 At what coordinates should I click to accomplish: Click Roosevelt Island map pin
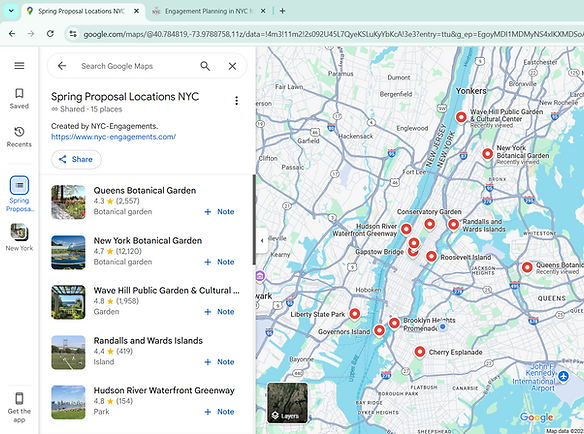tap(431, 256)
